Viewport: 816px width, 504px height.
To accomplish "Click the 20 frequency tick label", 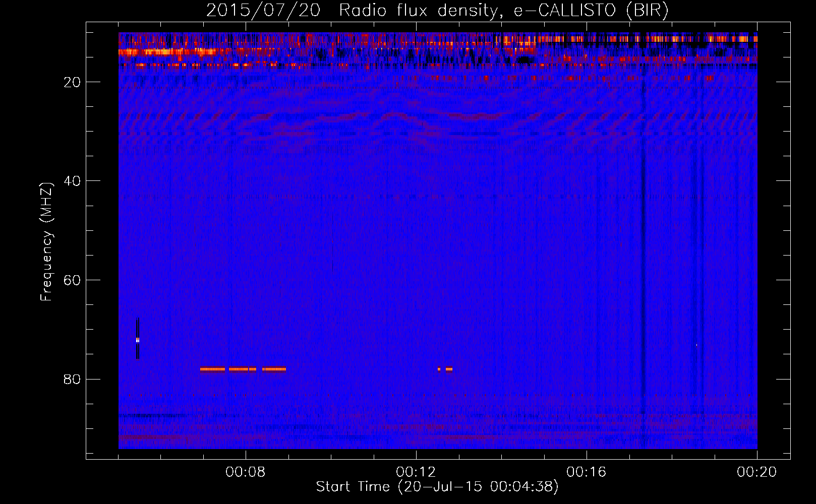I will coord(72,82).
